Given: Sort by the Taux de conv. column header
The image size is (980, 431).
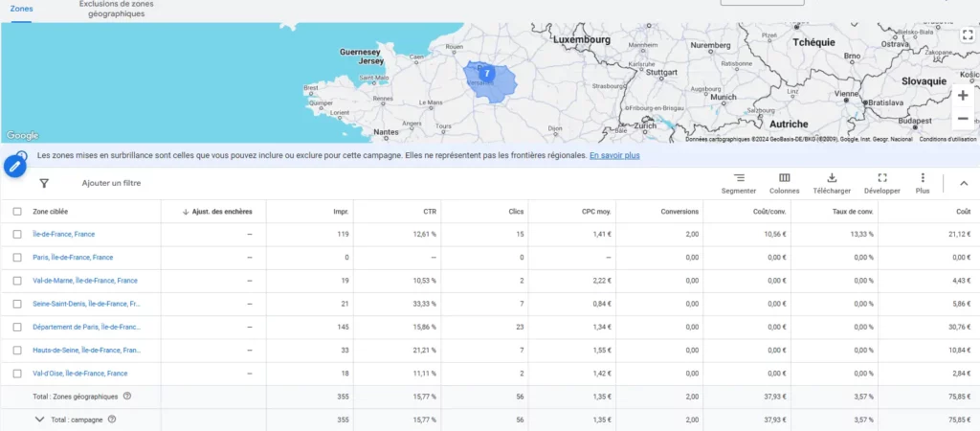Looking at the screenshot, I should click(853, 212).
